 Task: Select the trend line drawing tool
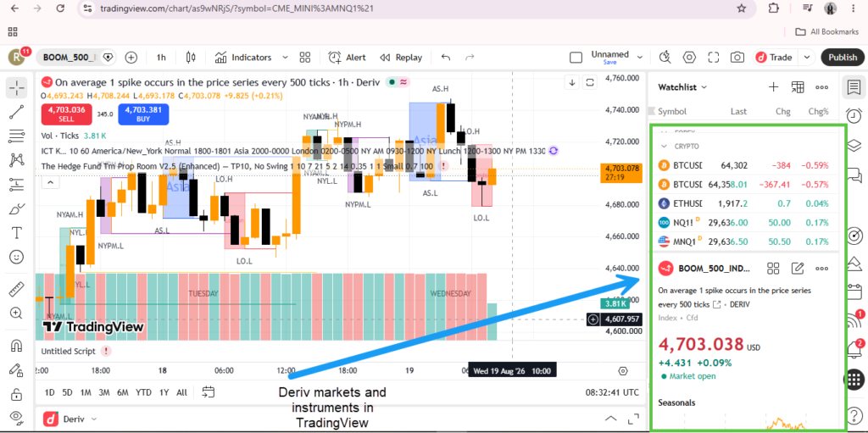17,112
